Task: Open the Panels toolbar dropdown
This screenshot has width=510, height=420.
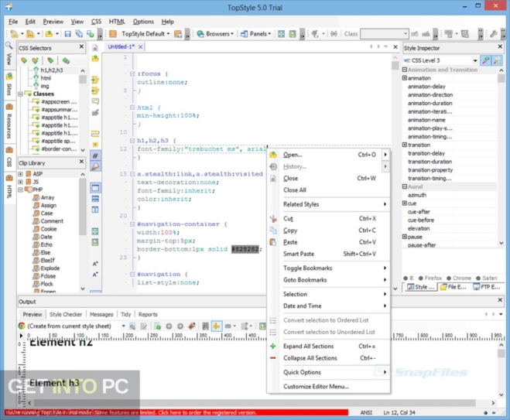Action: (x=255, y=34)
